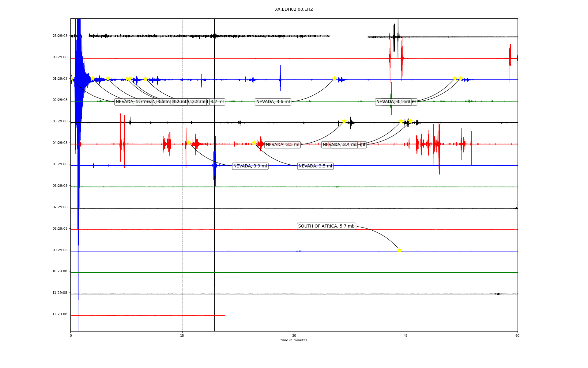588x368 pixels.
Task: Click the leftmost star on the 03:29:08 trace
Action: pyautogui.click(x=344, y=121)
